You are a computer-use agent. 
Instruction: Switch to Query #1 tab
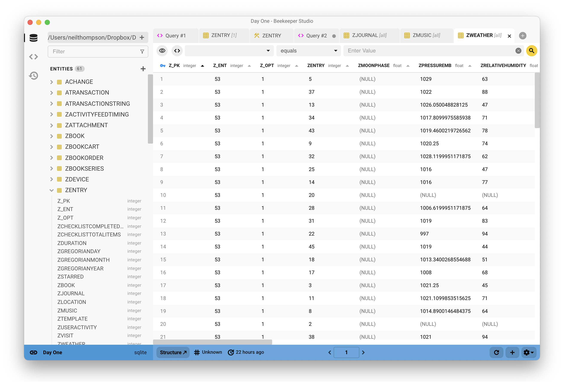click(175, 36)
